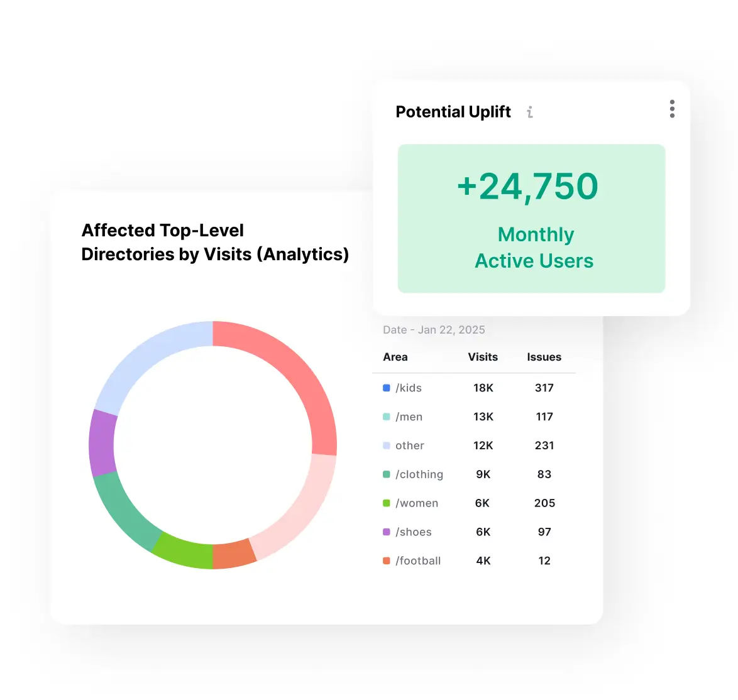This screenshot has width=738, height=700.
Task: Sort table by the Visits column header
Action: (x=482, y=357)
